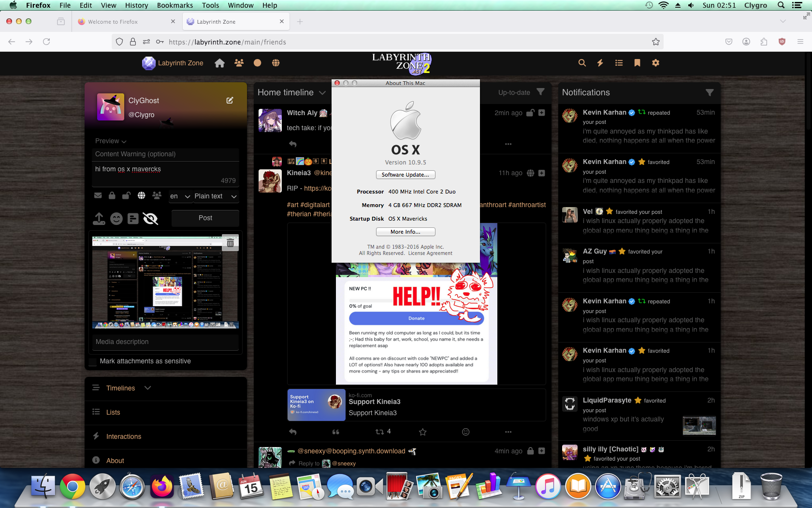Open the bookmarks icon in header
This screenshot has height=508, width=812.
(637, 63)
